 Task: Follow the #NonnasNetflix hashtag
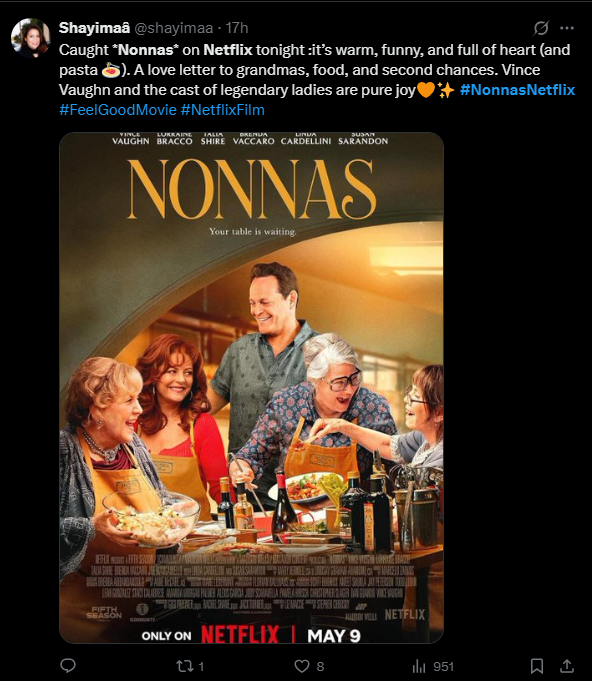coord(517,90)
